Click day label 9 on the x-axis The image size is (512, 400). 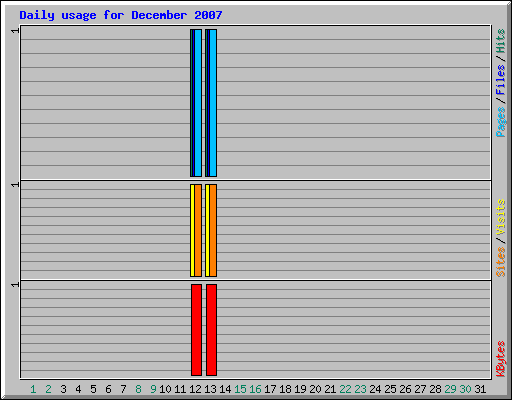coord(153,389)
